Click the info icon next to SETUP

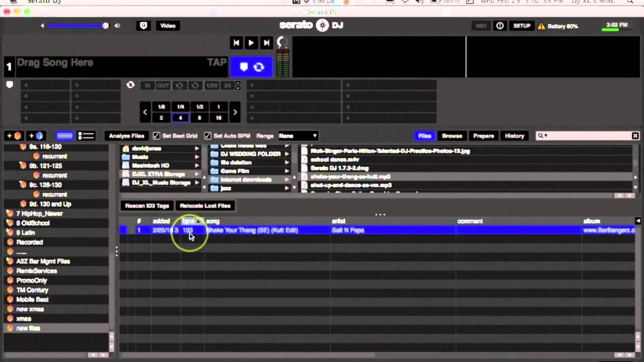(500, 26)
